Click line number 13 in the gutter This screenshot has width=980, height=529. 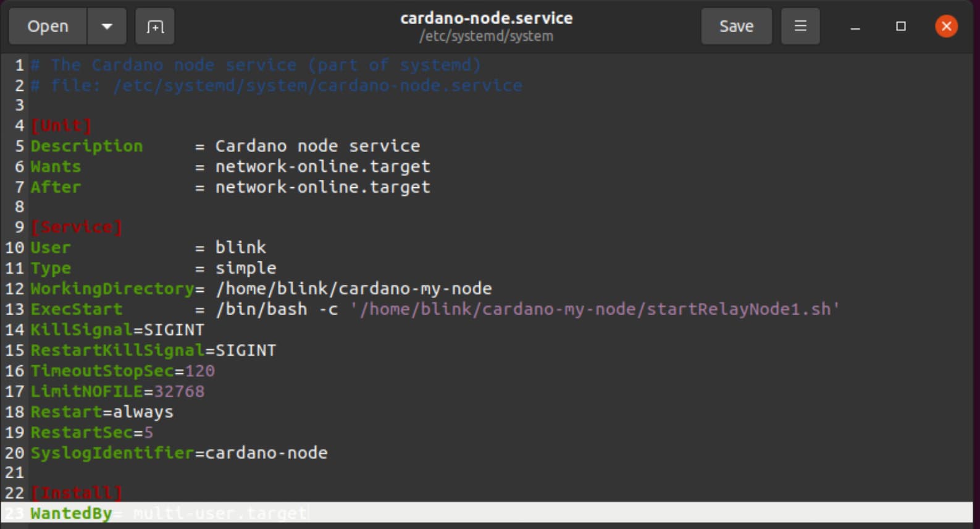15,309
